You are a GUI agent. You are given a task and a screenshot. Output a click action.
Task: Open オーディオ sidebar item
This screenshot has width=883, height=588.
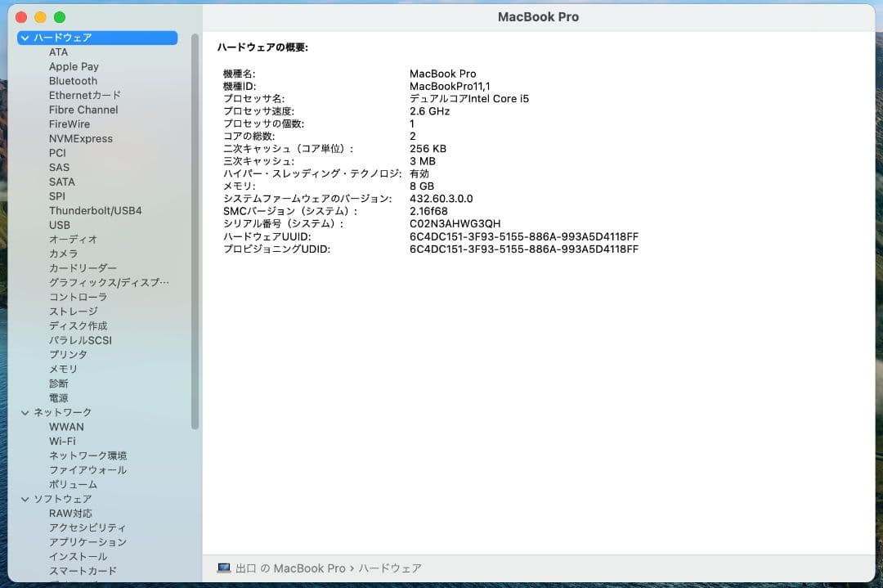74,240
